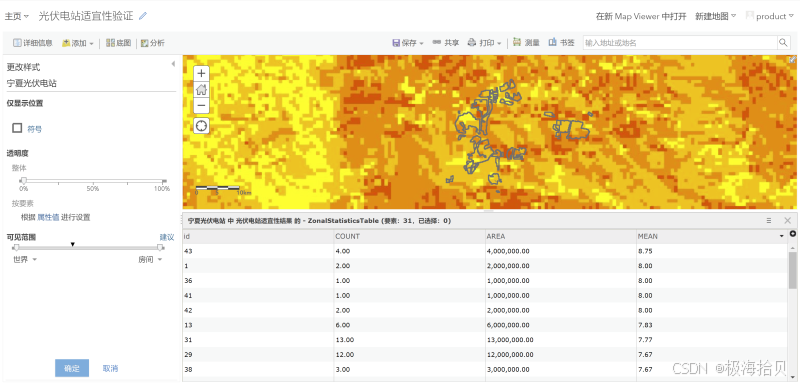This screenshot has width=800, height=384.
Task: Sort by the COUNT column header
Action: pyautogui.click(x=409, y=237)
